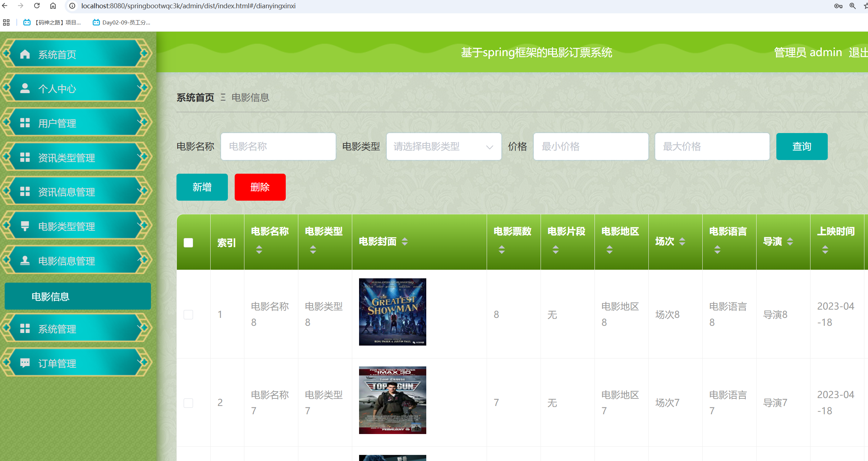Open the 用户管理 sidebar menu

tap(76, 123)
